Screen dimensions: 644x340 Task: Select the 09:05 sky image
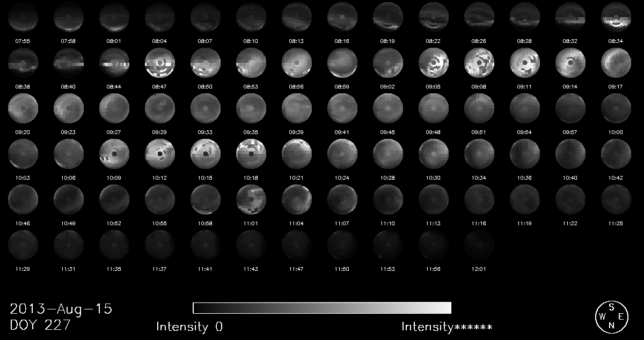coord(433,63)
